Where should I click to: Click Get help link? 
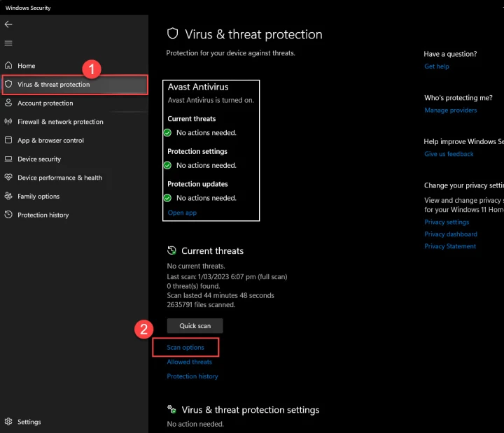pos(437,66)
